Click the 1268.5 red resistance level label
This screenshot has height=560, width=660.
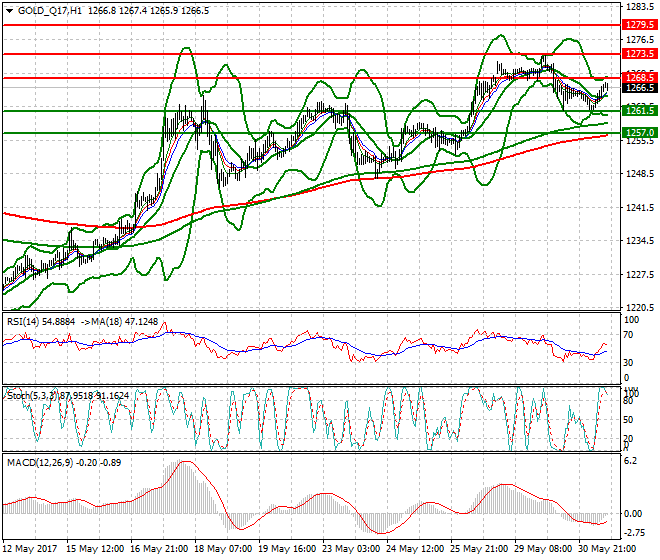coord(640,78)
